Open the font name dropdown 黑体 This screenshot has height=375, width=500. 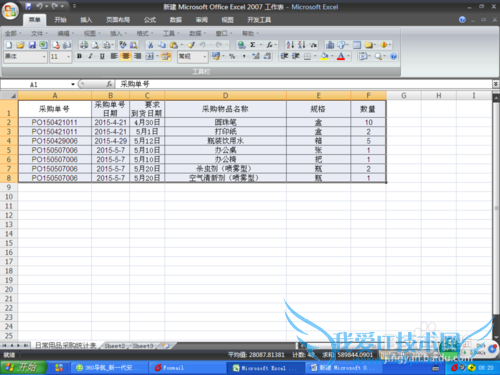tap(44, 57)
